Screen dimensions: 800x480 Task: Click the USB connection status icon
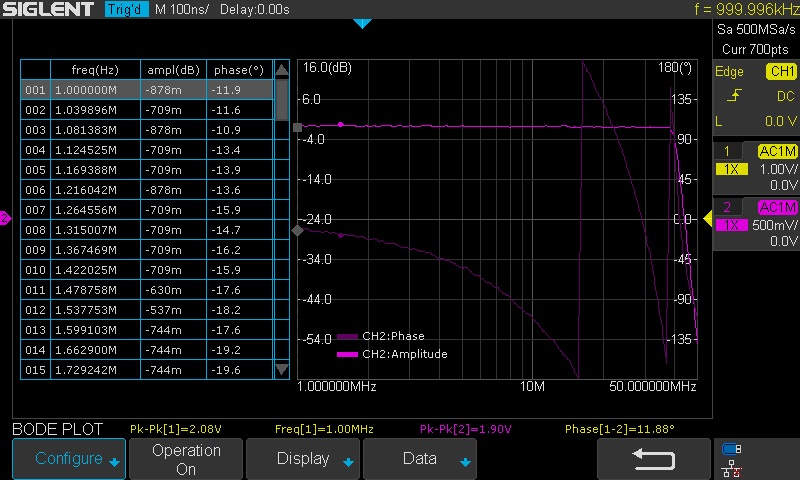tap(731, 449)
